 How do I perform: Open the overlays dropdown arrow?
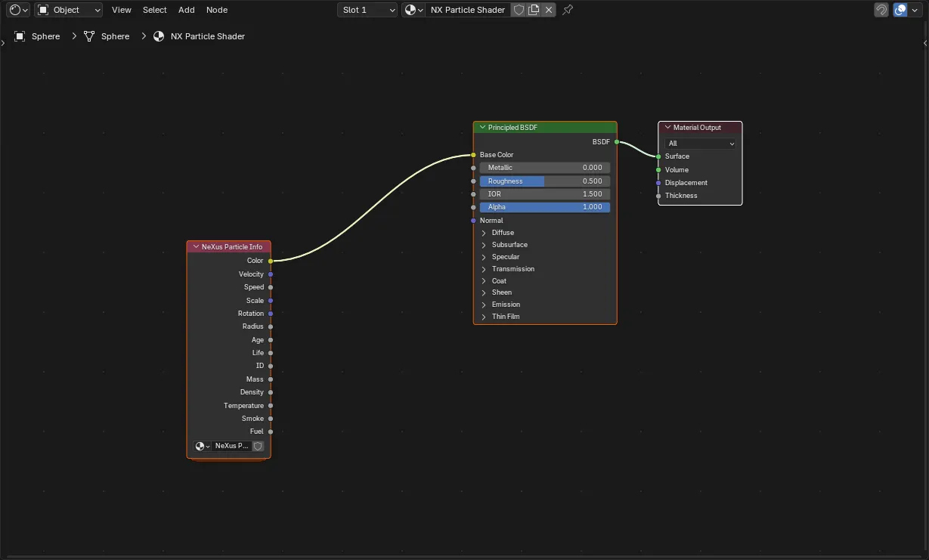(915, 10)
